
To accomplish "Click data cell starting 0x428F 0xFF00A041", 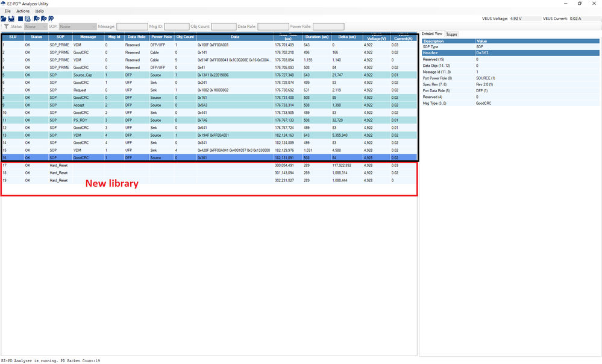I will 234,151.
